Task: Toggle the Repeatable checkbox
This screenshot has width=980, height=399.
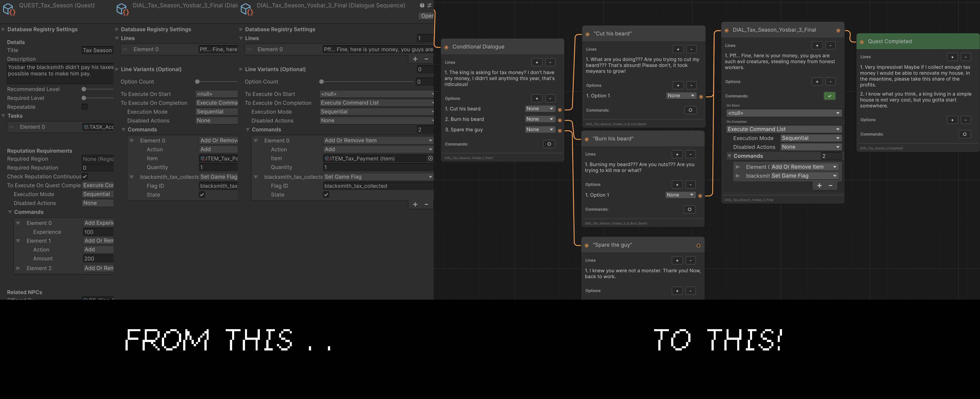Action: (x=84, y=107)
